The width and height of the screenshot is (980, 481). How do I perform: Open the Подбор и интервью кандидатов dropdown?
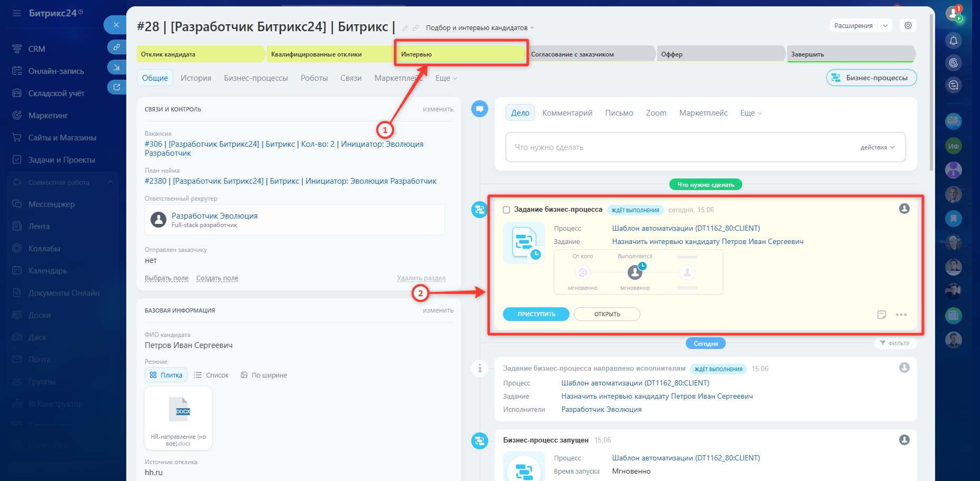click(480, 28)
